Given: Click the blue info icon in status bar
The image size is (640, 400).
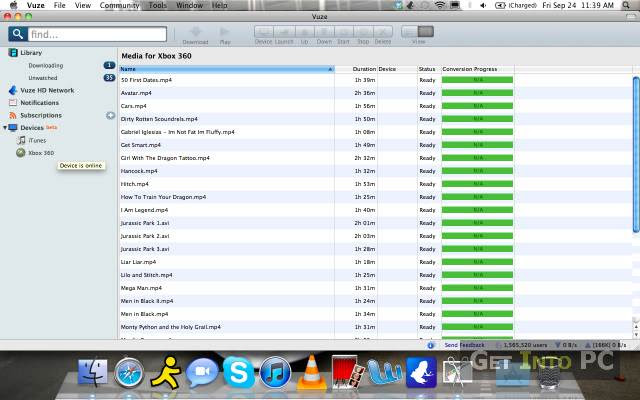Looking at the screenshot, I should point(431,345).
